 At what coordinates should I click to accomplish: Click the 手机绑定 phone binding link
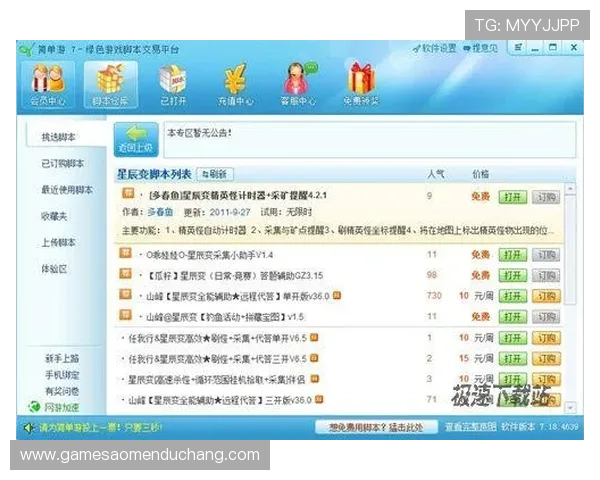pos(62,375)
